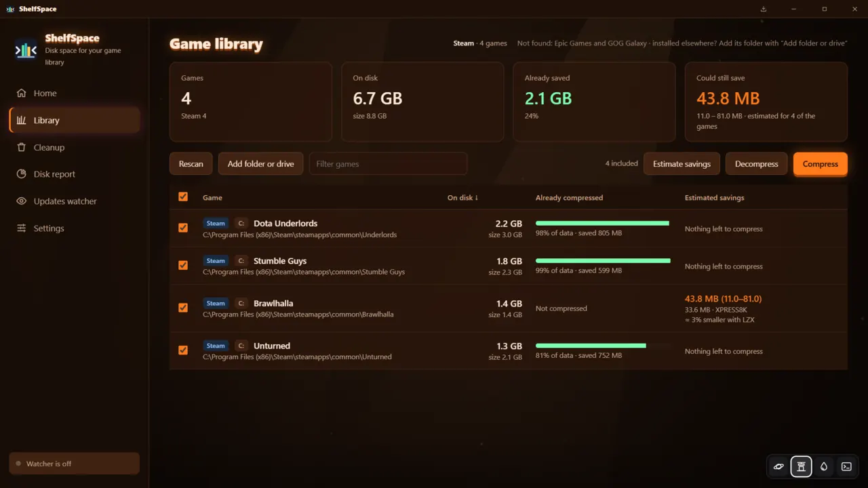The width and height of the screenshot is (868, 488).
Task: Uncheck the Brawlhalla checkbox
Action: (x=183, y=308)
